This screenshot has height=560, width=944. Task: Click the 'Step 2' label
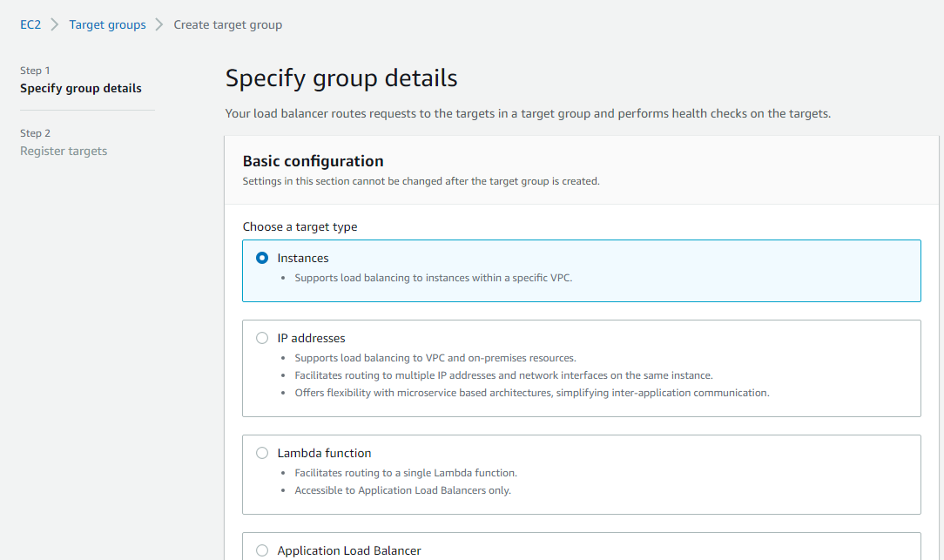point(35,133)
